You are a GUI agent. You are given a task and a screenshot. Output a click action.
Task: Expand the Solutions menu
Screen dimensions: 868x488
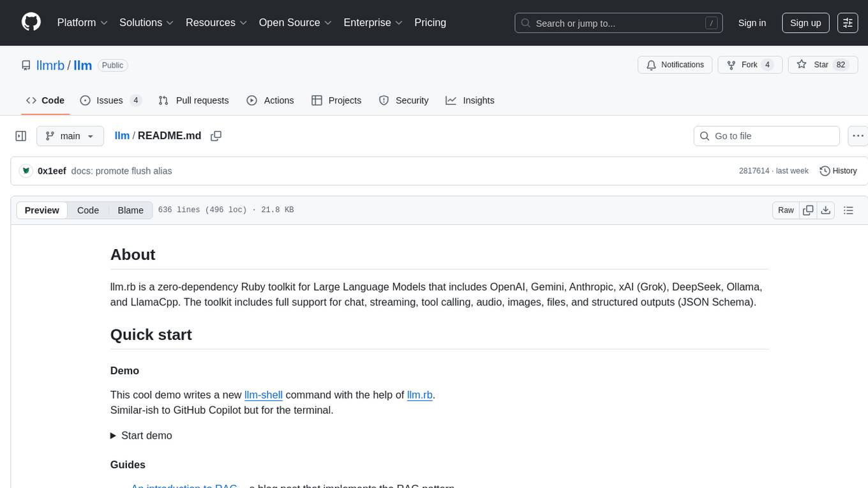click(x=147, y=22)
